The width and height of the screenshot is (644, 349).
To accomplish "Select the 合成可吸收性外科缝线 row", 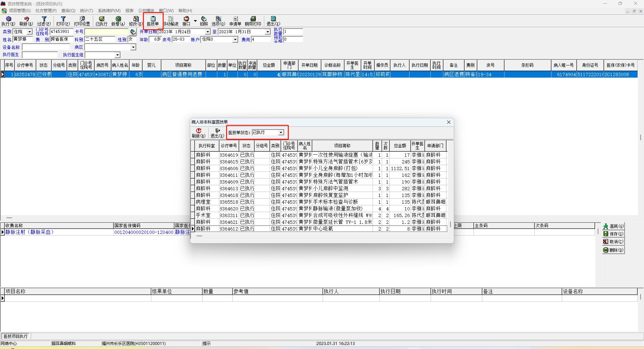I will [321, 215].
